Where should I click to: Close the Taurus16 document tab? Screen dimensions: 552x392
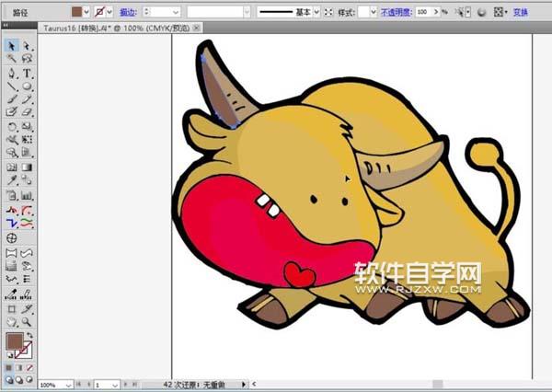[x=197, y=28]
